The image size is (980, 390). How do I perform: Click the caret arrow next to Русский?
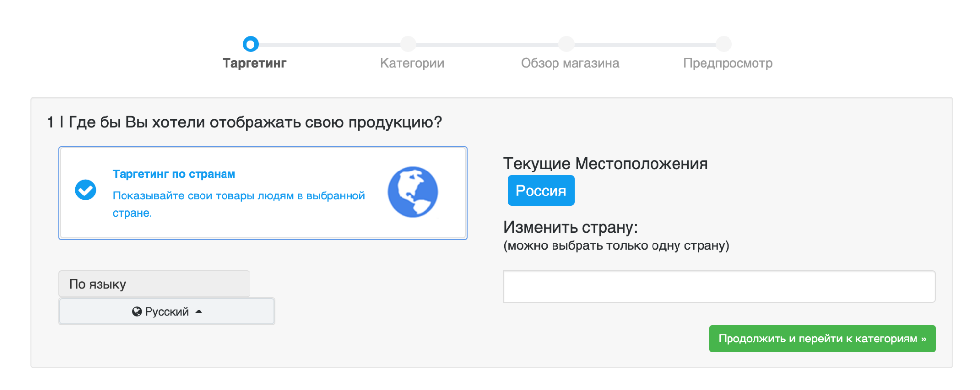tap(199, 312)
